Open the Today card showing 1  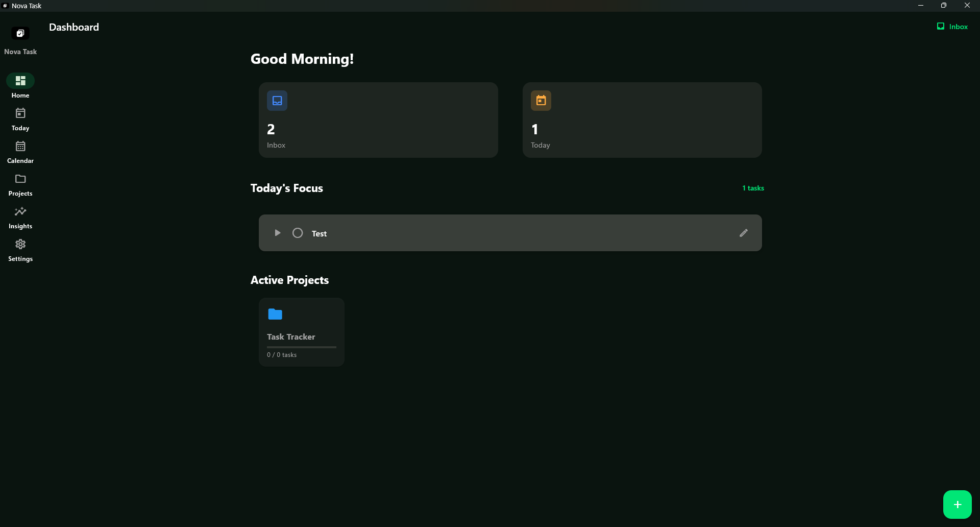642,120
